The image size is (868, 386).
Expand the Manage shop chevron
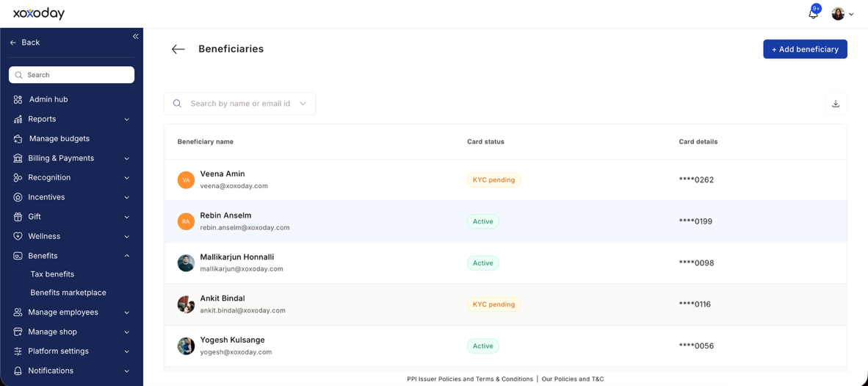[127, 332]
